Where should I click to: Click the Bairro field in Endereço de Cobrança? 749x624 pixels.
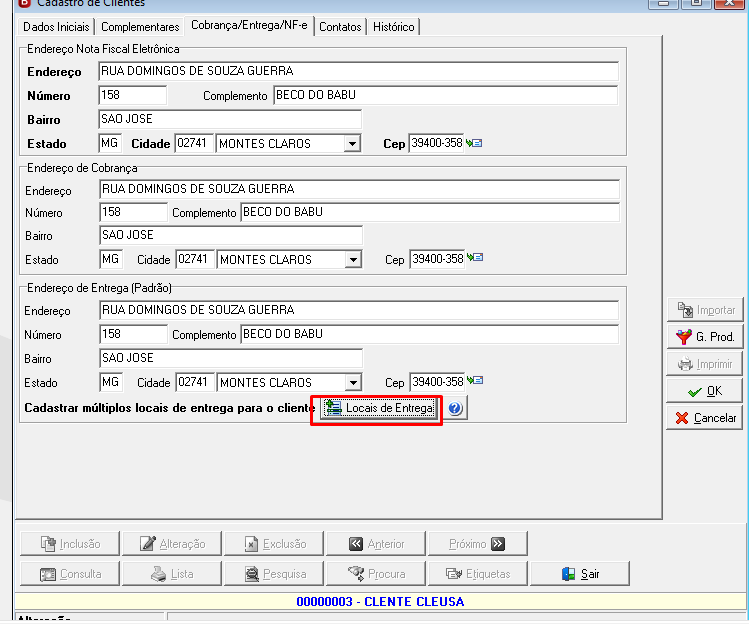coord(231,235)
